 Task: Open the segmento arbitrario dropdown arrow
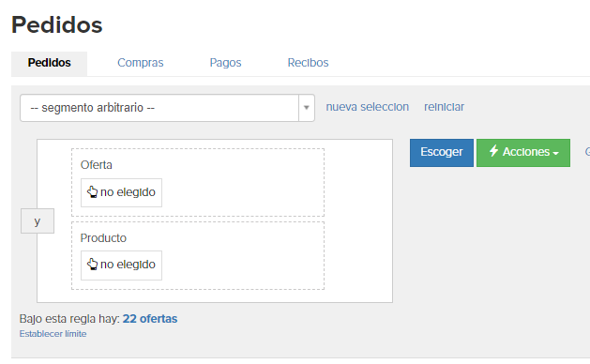[x=307, y=108]
